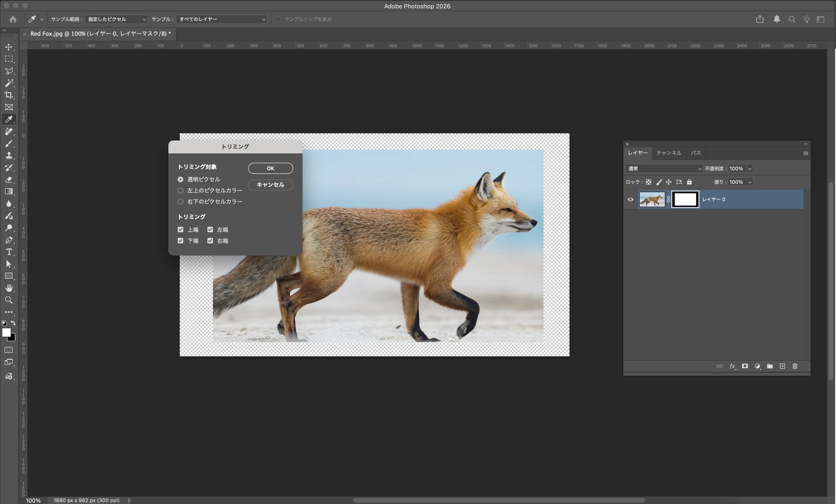Image resolution: width=836 pixels, height=504 pixels.
Task: Select the Magic Wand tool
Action: click(9, 83)
